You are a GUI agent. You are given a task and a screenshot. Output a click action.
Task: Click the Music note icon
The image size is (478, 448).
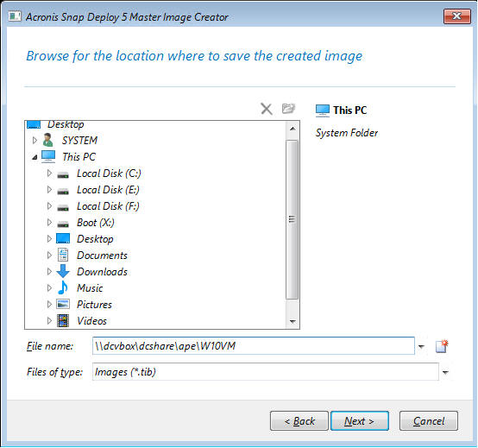click(63, 287)
